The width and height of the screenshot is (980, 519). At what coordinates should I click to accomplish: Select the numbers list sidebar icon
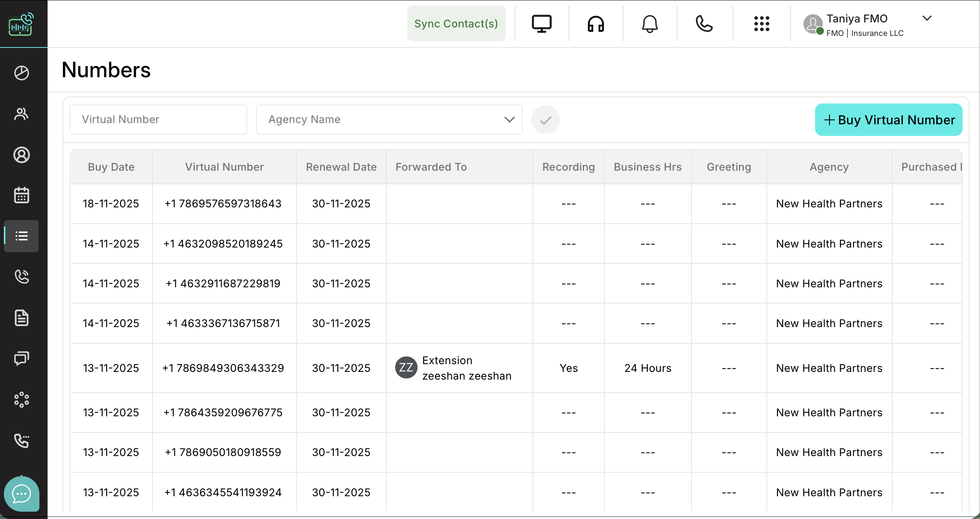[22, 236]
